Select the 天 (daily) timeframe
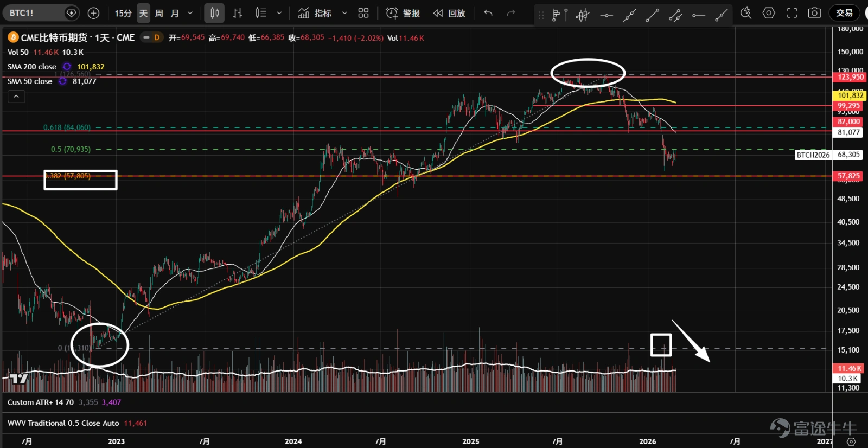 pos(143,13)
